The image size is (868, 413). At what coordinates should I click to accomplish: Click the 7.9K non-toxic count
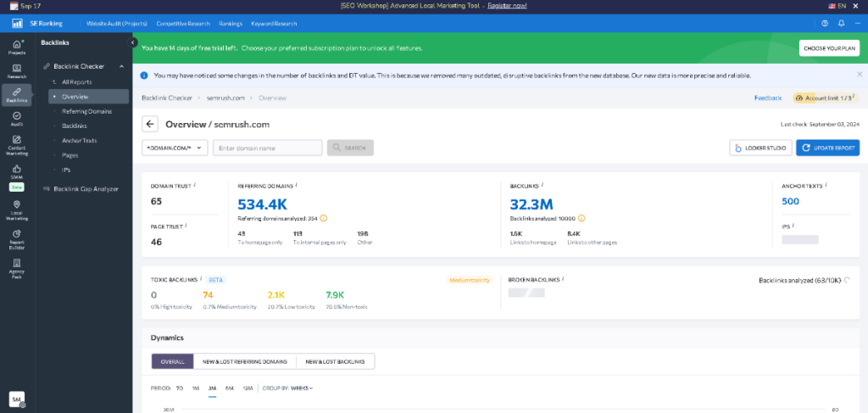[x=335, y=294]
